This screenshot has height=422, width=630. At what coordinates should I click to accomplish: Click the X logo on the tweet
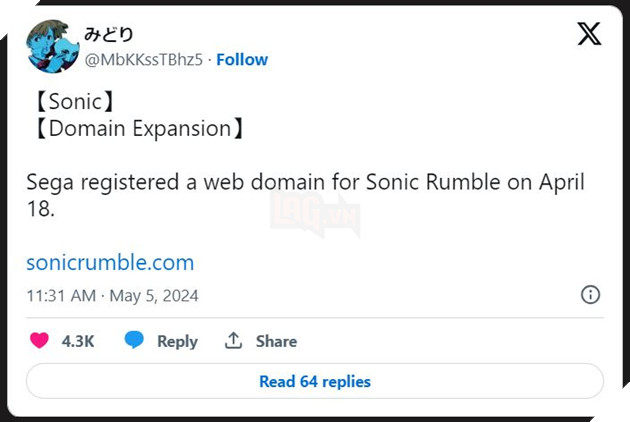click(x=589, y=34)
